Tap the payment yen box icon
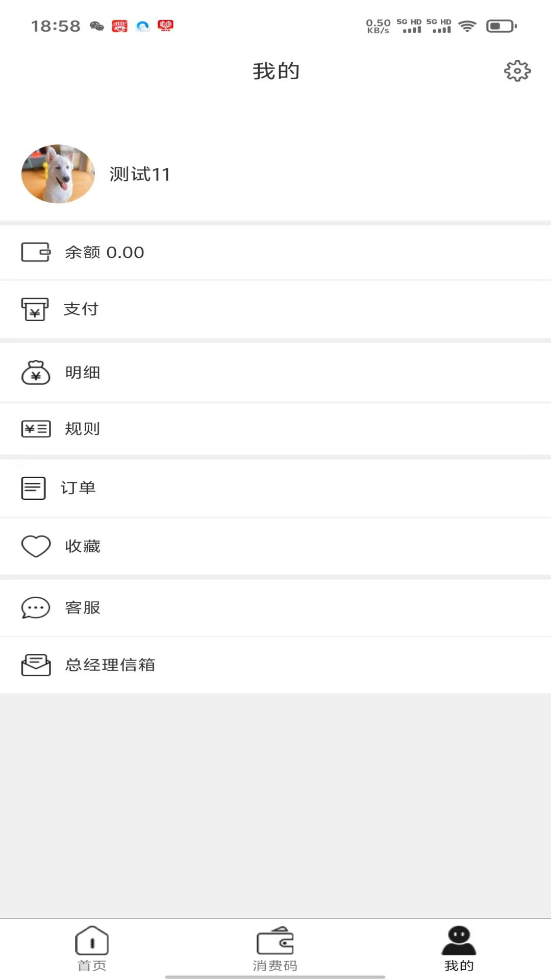Screen dimensions: 551x980 coord(35,309)
